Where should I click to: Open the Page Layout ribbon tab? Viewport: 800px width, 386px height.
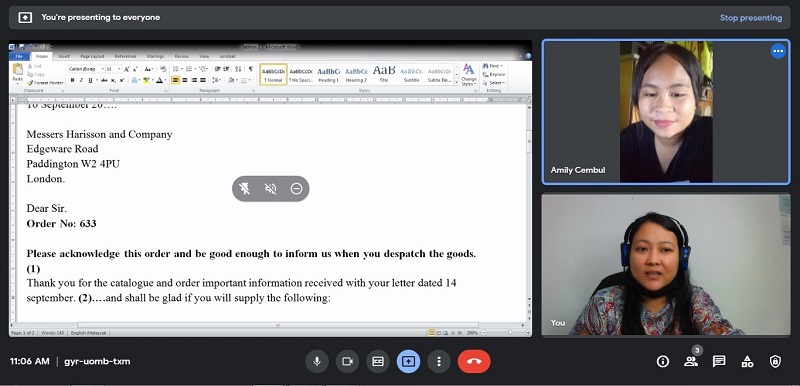(x=92, y=56)
